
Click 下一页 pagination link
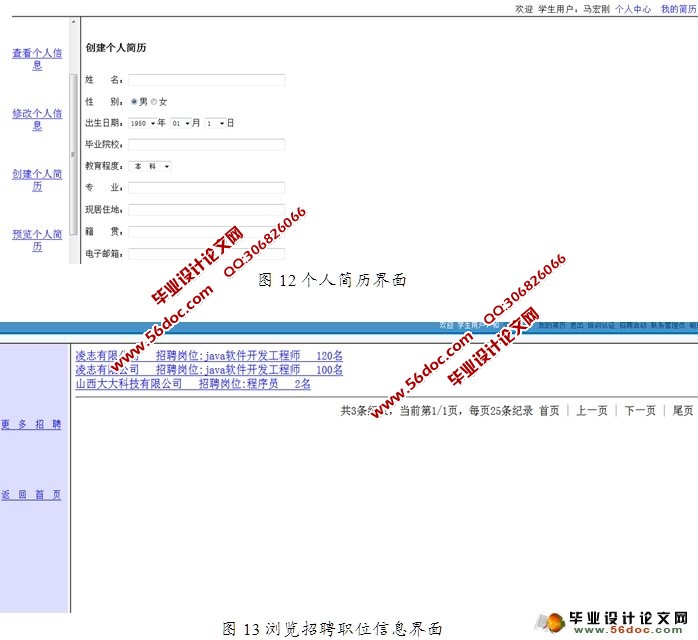[x=640, y=410]
